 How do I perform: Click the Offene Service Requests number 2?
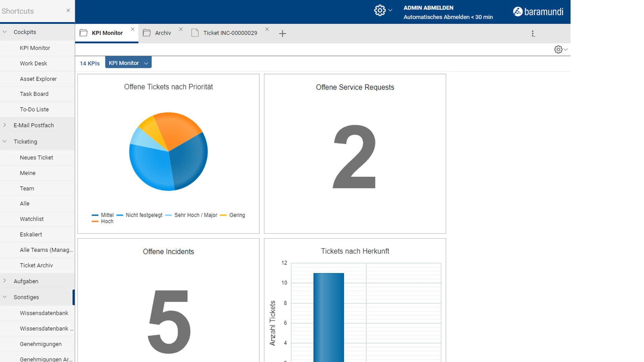(355, 157)
